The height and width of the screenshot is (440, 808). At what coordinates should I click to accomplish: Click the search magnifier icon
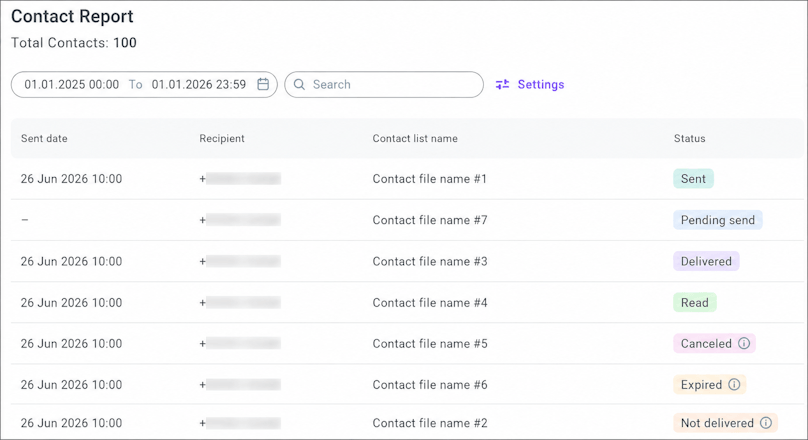(299, 84)
